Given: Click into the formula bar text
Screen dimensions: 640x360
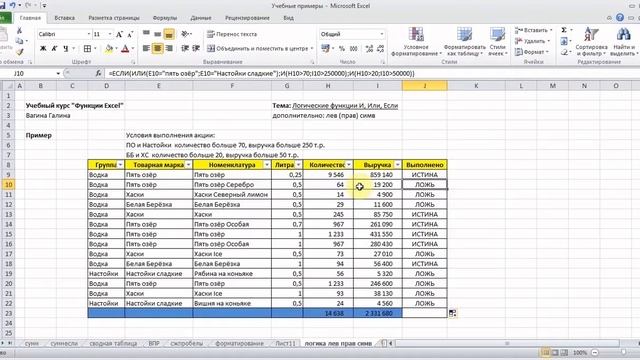Looking at the screenshot, I should pos(261,73).
